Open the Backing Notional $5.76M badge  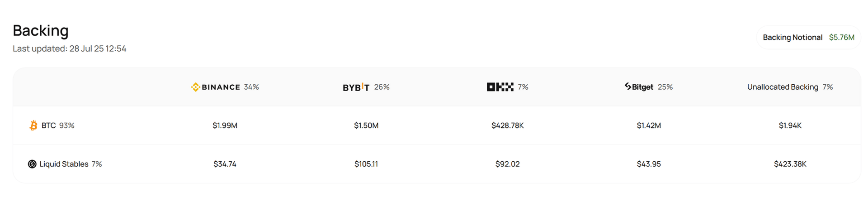(808, 38)
